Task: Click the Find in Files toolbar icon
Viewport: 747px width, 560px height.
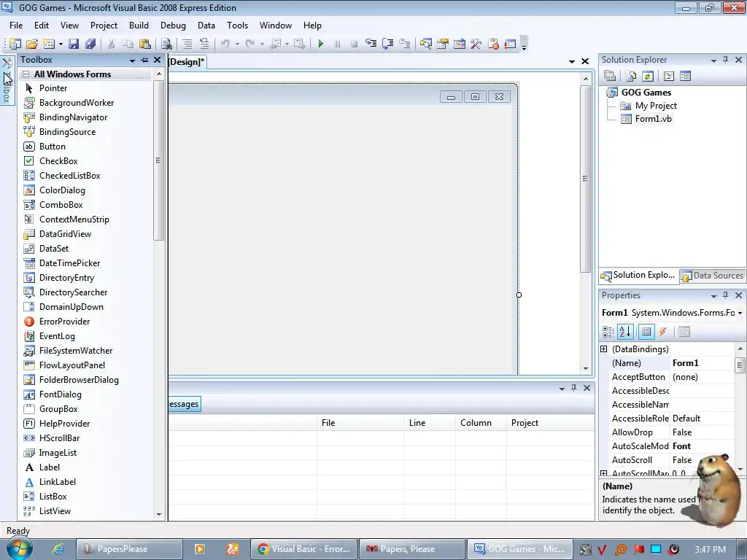Action: (166, 44)
